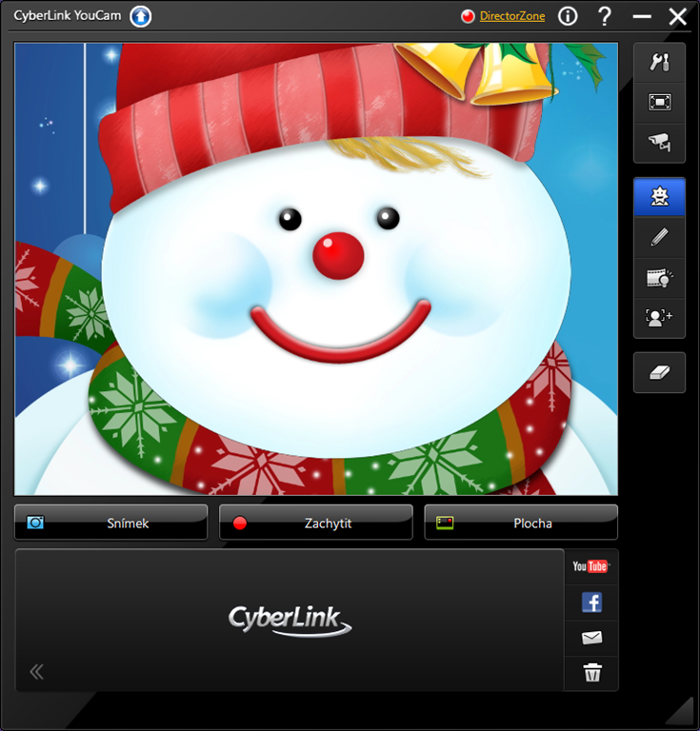Show the info about dialog
Image resolution: width=700 pixels, height=731 pixels.
tap(568, 16)
